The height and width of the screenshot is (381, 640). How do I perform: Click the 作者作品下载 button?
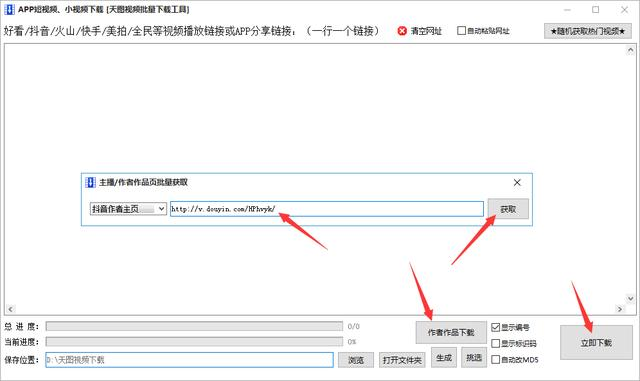(451, 332)
